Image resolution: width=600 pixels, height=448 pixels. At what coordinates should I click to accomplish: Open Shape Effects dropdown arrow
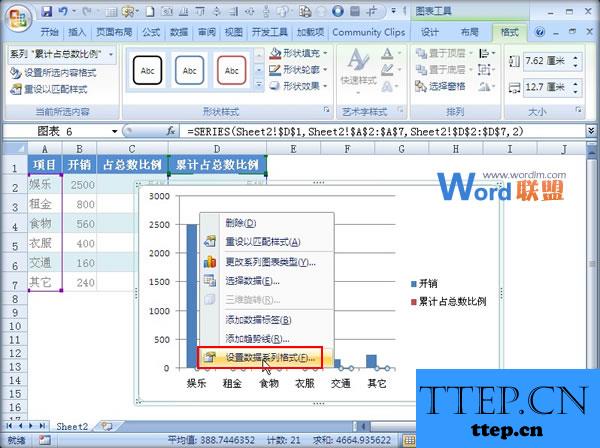coord(325,86)
